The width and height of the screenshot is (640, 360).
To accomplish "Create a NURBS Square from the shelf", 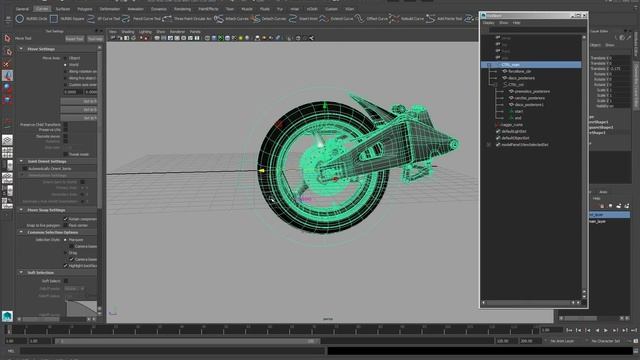I will pyautogui.click(x=54, y=19).
